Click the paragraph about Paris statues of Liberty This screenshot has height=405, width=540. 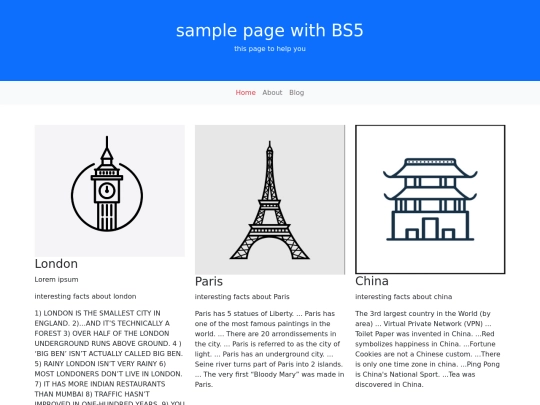click(270, 349)
